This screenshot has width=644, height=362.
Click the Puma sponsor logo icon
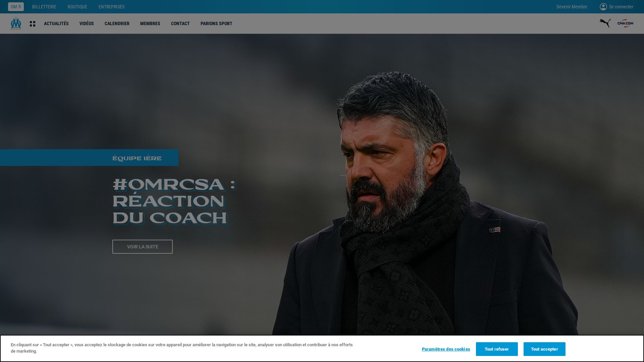pyautogui.click(x=605, y=23)
